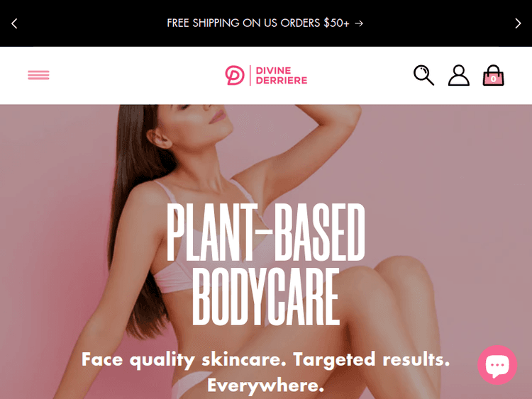Go home via Divine Derriere wordmark
This screenshot has width=532, height=399.
[x=282, y=75]
